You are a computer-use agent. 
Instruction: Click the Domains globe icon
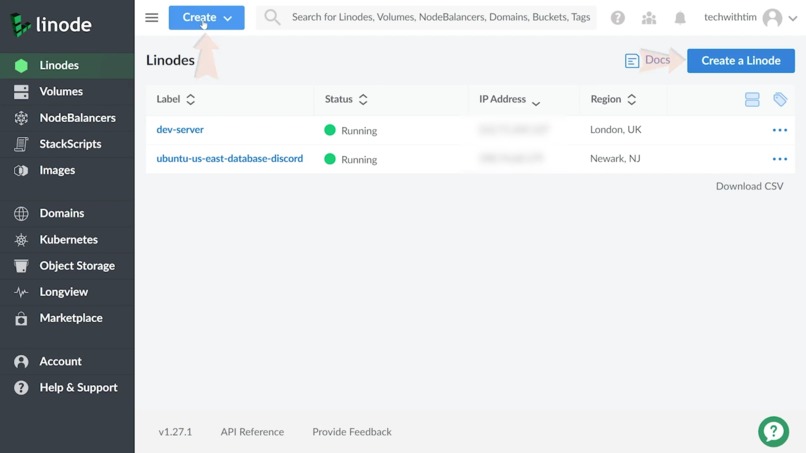21,213
